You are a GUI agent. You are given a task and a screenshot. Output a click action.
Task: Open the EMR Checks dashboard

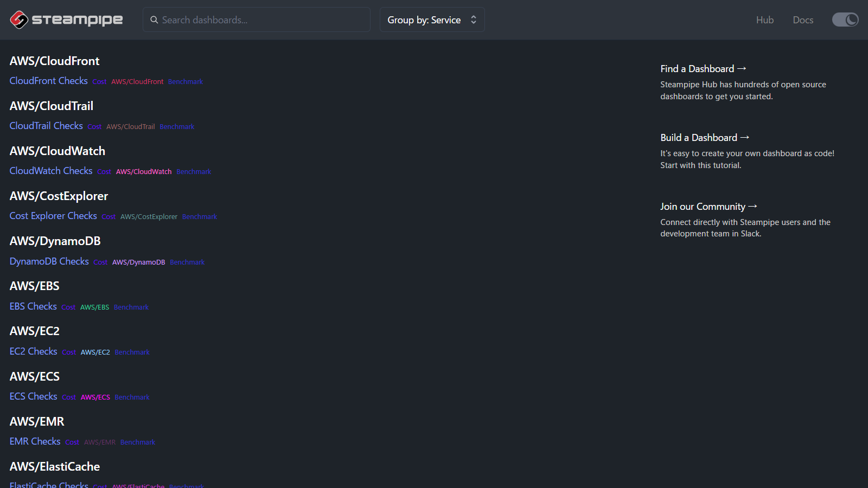tap(35, 441)
